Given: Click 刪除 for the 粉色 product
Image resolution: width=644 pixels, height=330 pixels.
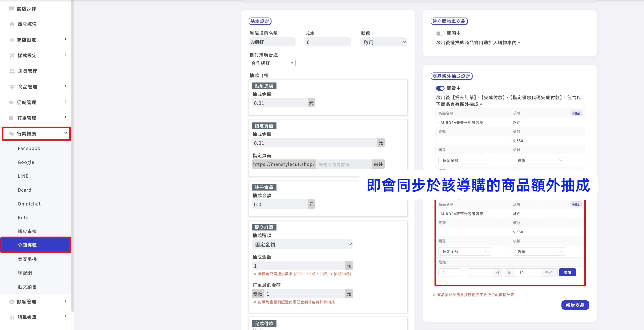Looking at the screenshot, I should pos(576,113).
